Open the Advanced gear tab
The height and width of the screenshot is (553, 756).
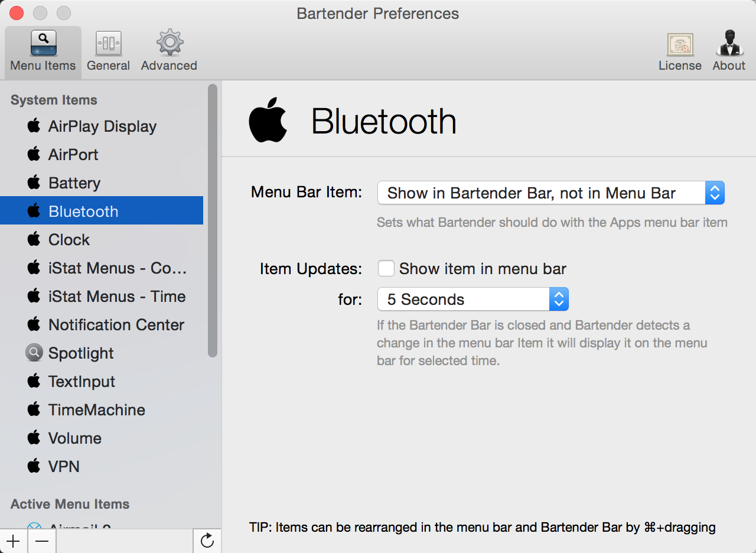coord(169,52)
